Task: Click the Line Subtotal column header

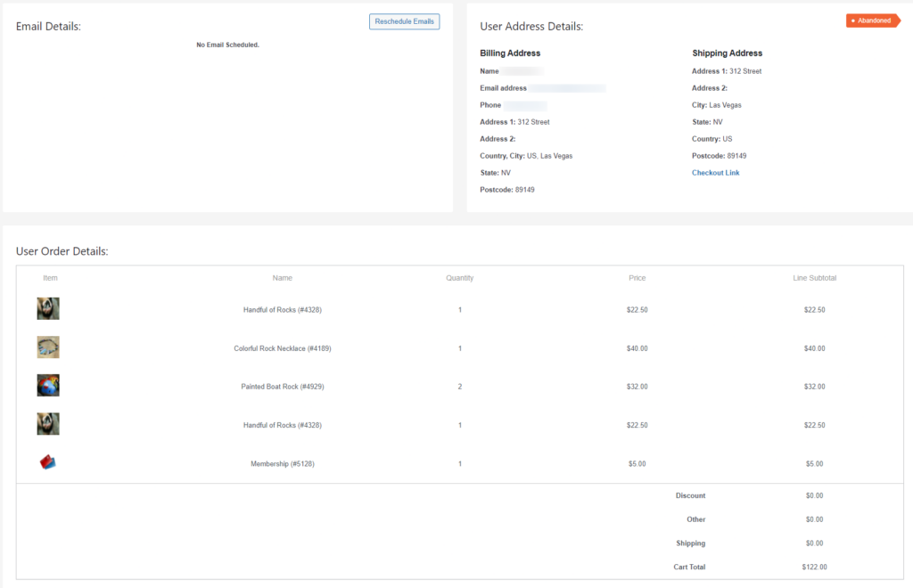Action: click(x=814, y=278)
